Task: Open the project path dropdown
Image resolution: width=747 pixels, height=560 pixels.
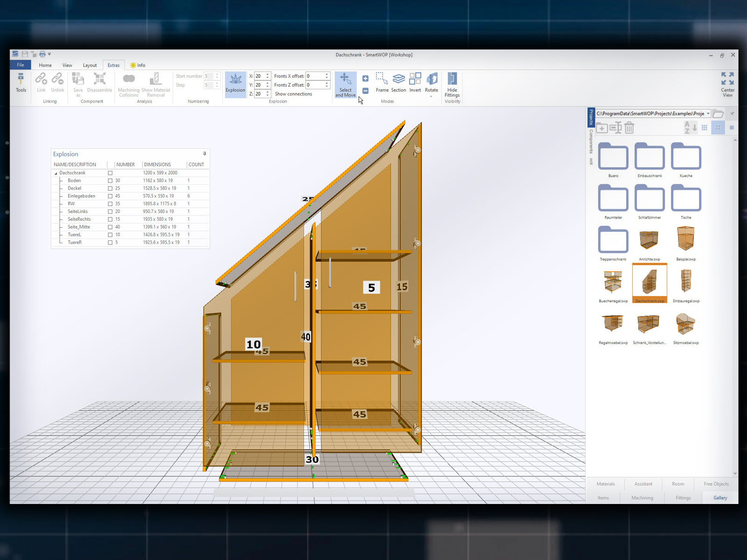Action: click(708, 113)
